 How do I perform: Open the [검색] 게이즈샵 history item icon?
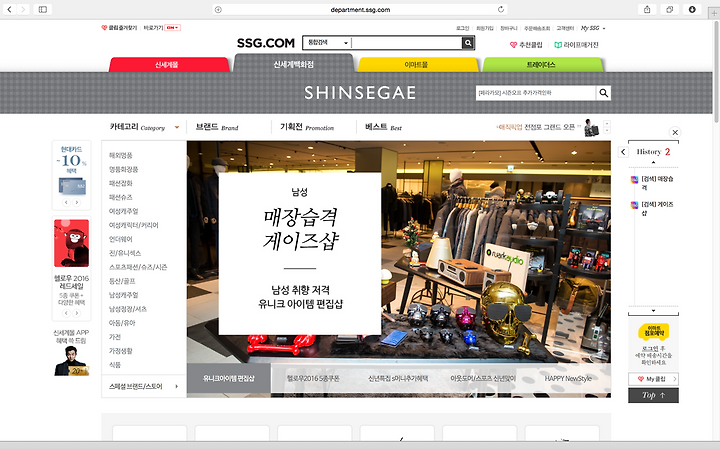(x=634, y=205)
